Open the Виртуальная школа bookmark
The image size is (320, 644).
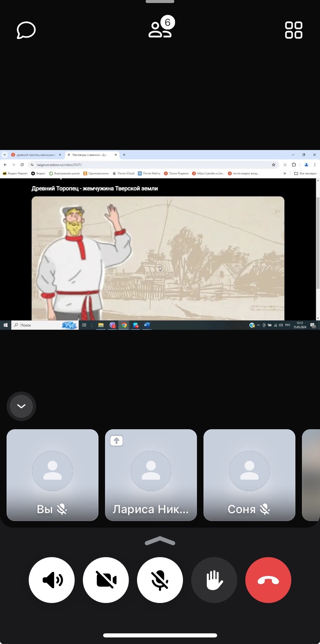pos(64,173)
